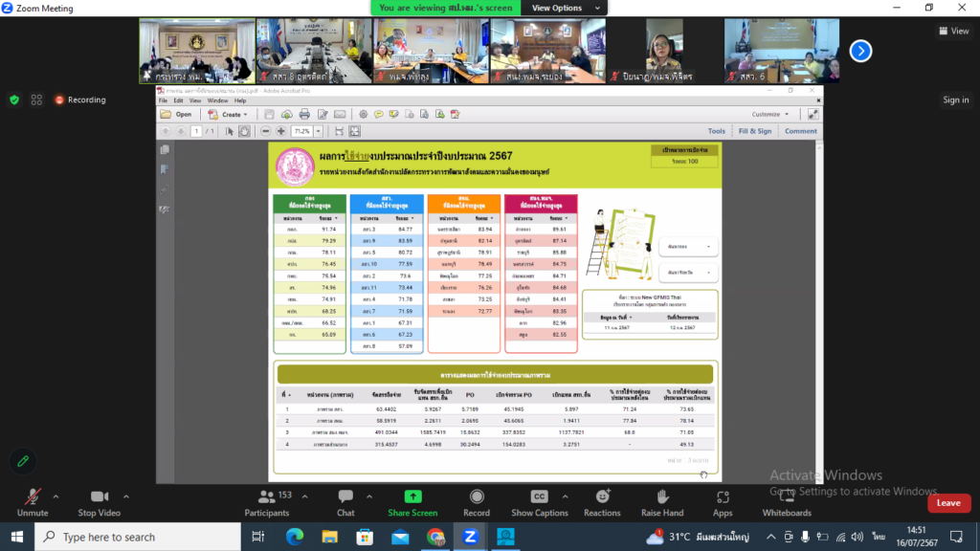This screenshot has height=551, width=980.
Task: Click the Print icon in Acrobat toolbar
Action: pos(304,115)
